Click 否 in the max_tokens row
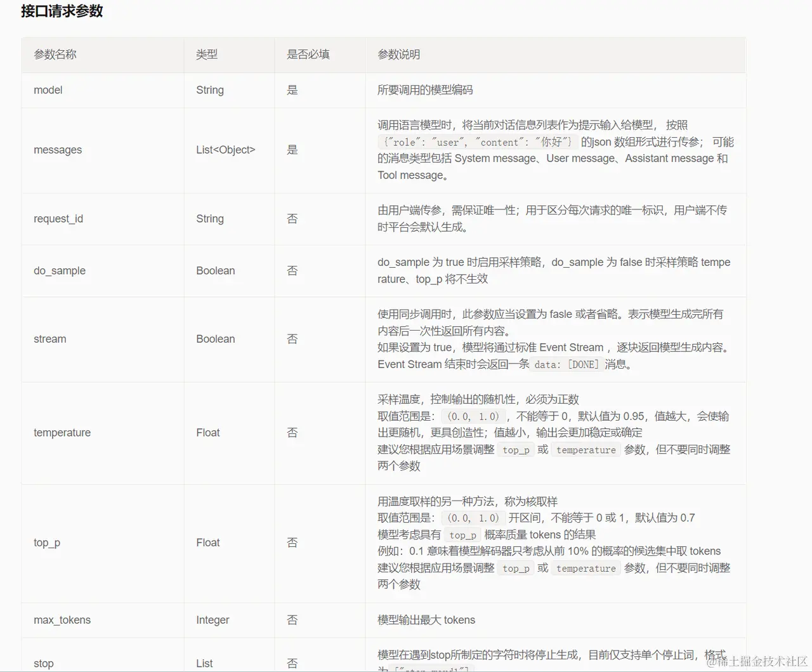812x672 pixels. pyautogui.click(x=292, y=620)
